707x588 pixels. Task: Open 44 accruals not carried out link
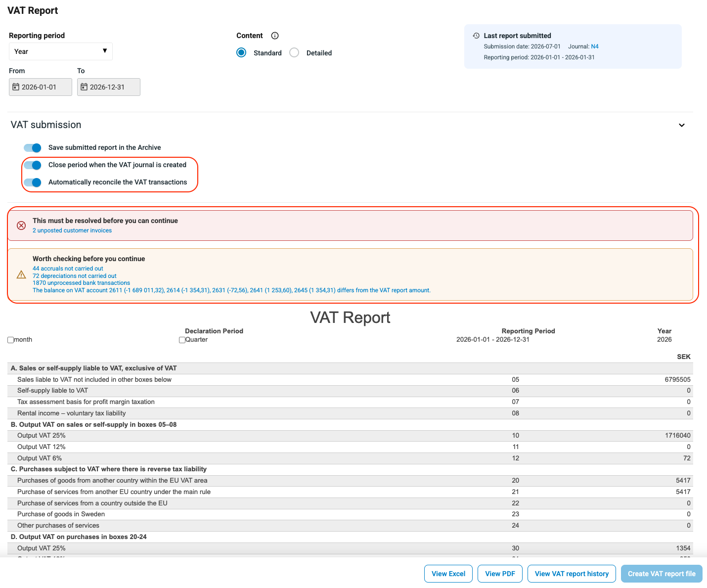coord(68,269)
